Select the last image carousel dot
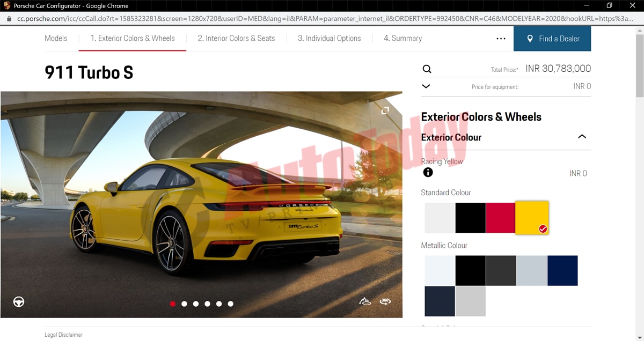The height and width of the screenshot is (362, 644). [x=230, y=304]
